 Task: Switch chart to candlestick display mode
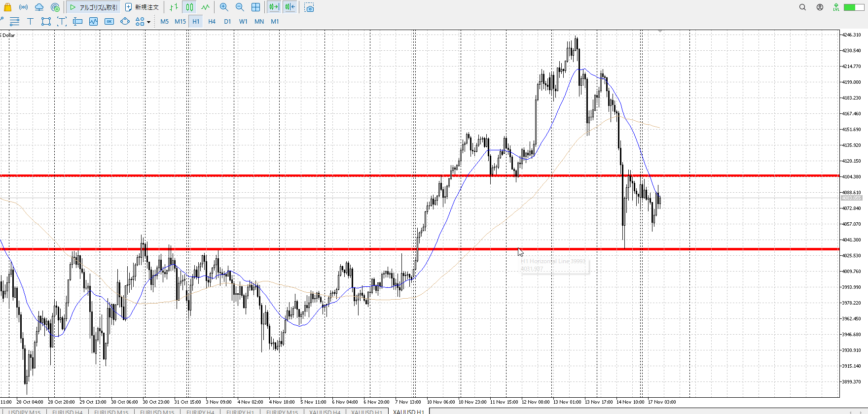pyautogui.click(x=190, y=7)
